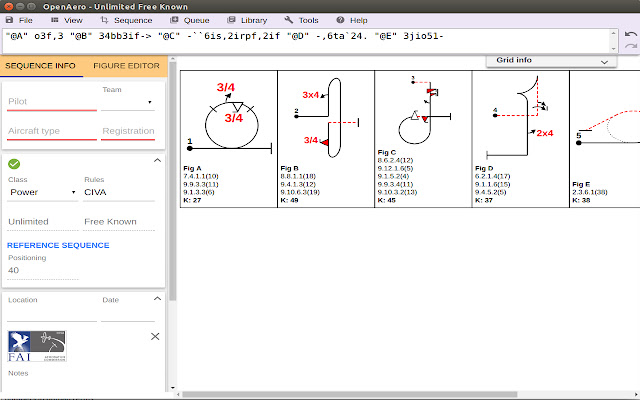Collapse the Location and Date section
The image size is (640, 400).
click(x=156, y=299)
